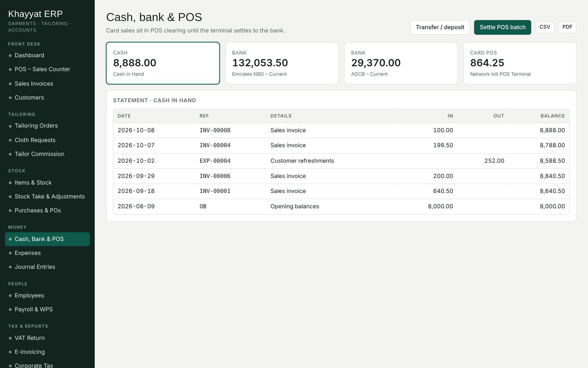Image resolution: width=588 pixels, height=368 pixels.
Task: Open Corporate Tax in sidebar
Action: (47, 364)
